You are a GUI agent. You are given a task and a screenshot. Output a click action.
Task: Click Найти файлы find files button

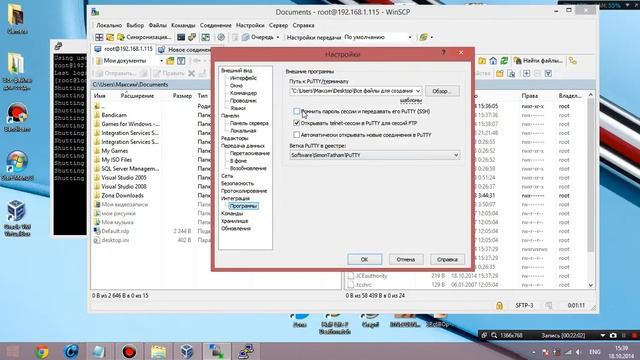click(538, 61)
